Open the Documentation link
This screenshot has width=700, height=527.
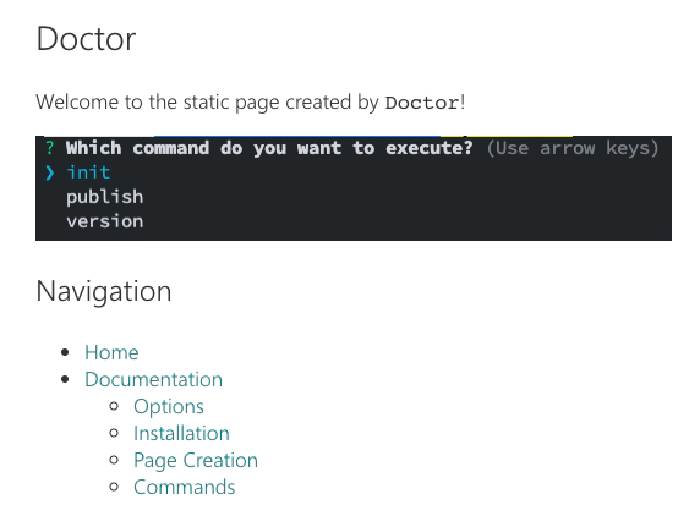click(x=154, y=380)
